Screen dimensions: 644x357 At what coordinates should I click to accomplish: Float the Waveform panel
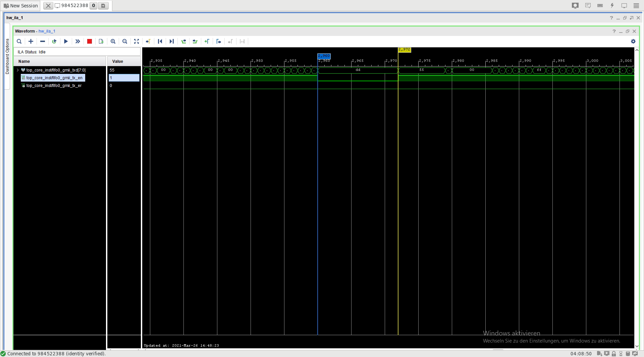[x=628, y=31]
